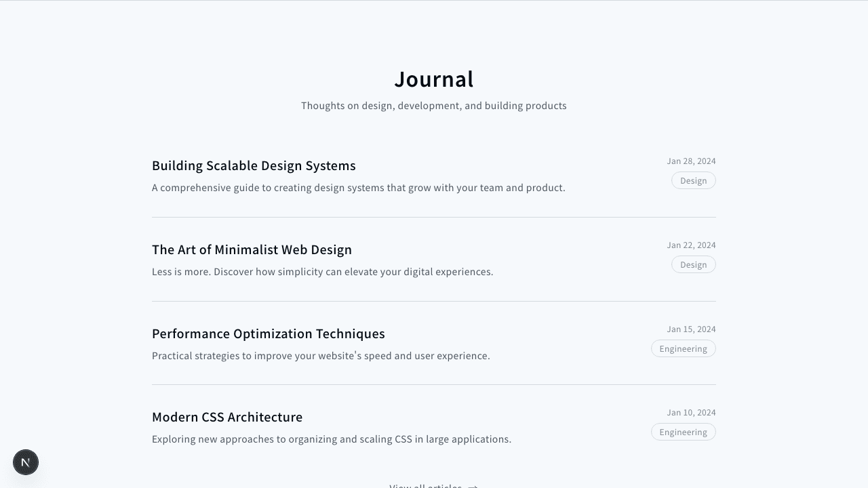Open the Modern CSS Architecture article
Image resolution: width=868 pixels, height=488 pixels.
(227, 418)
